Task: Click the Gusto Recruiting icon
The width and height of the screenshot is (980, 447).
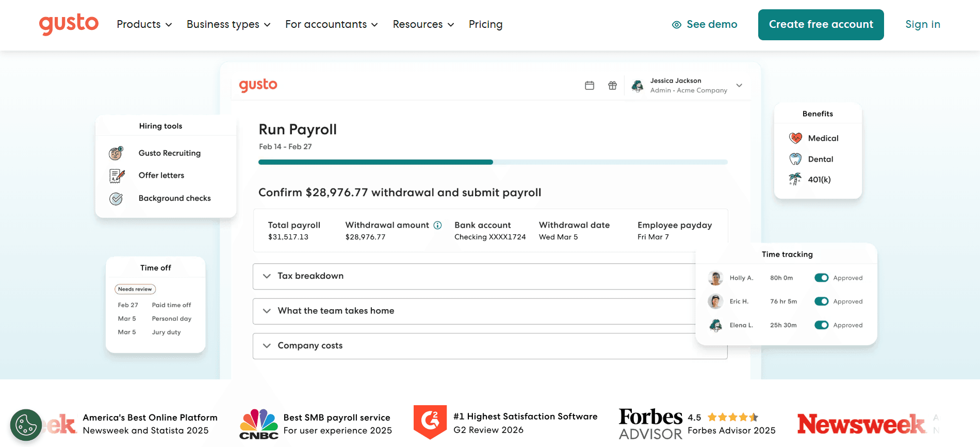Action: 116,153
